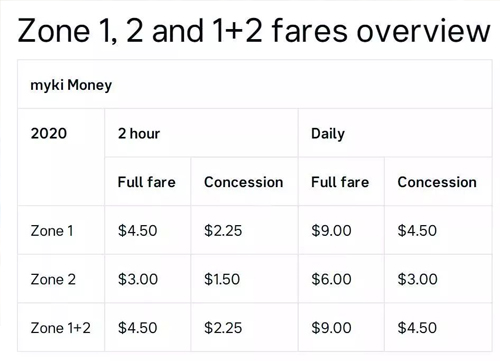The height and width of the screenshot is (361, 500).
Task: Select the '2 hour' column header
Action: pos(139,133)
